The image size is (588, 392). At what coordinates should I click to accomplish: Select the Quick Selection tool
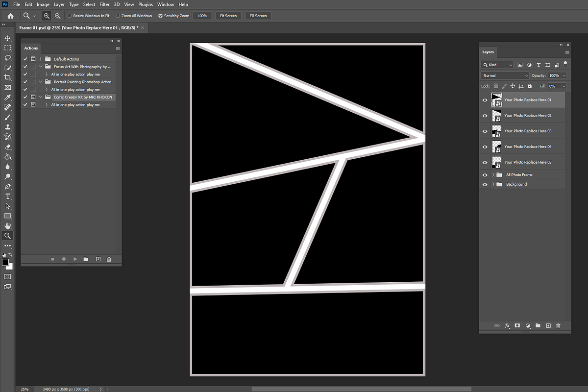(7, 68)
